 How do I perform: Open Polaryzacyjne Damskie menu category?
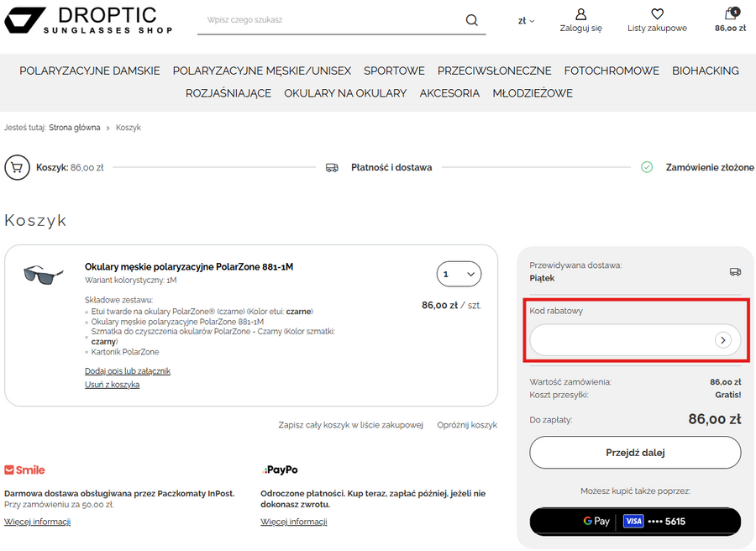click(90, 71)
